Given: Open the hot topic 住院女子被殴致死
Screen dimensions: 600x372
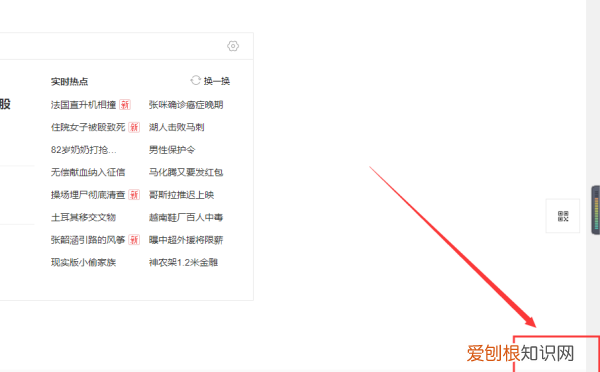Looking at the screenshot, I should click(x=88, y=127).
